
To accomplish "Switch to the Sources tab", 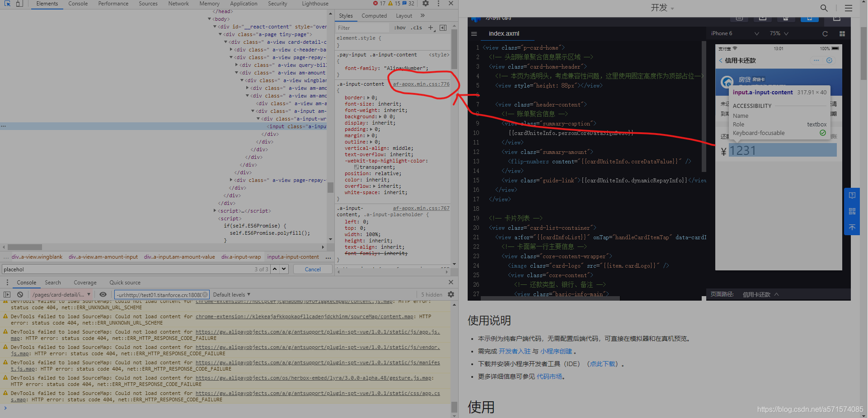I will point(148,4).
